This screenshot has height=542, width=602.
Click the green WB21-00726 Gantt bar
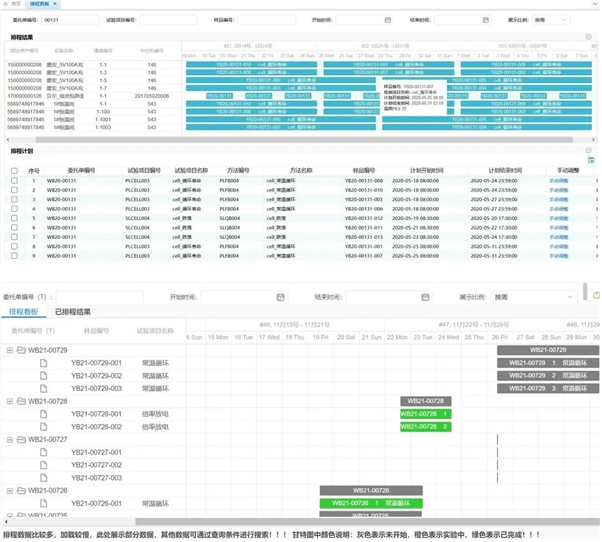[x=371, y=502]
